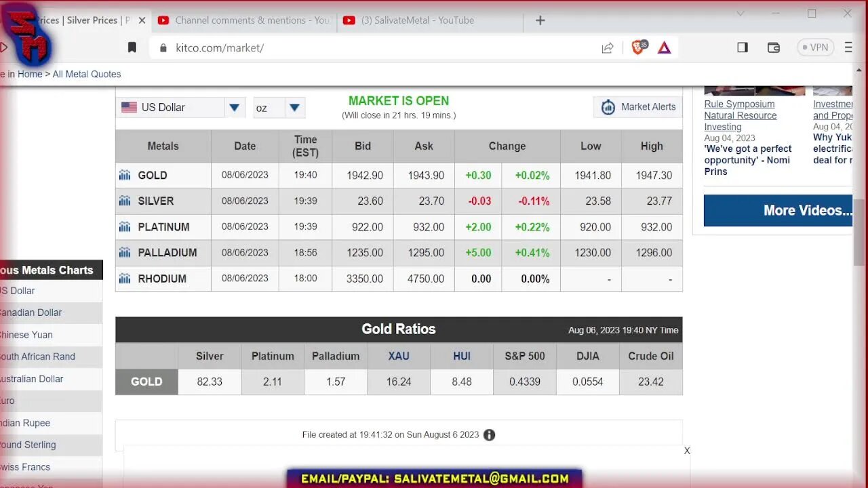Screen dimensions: 868x488
Task: Click the Crude Oil ratio 23.42
Action: (x=651, y=382)
